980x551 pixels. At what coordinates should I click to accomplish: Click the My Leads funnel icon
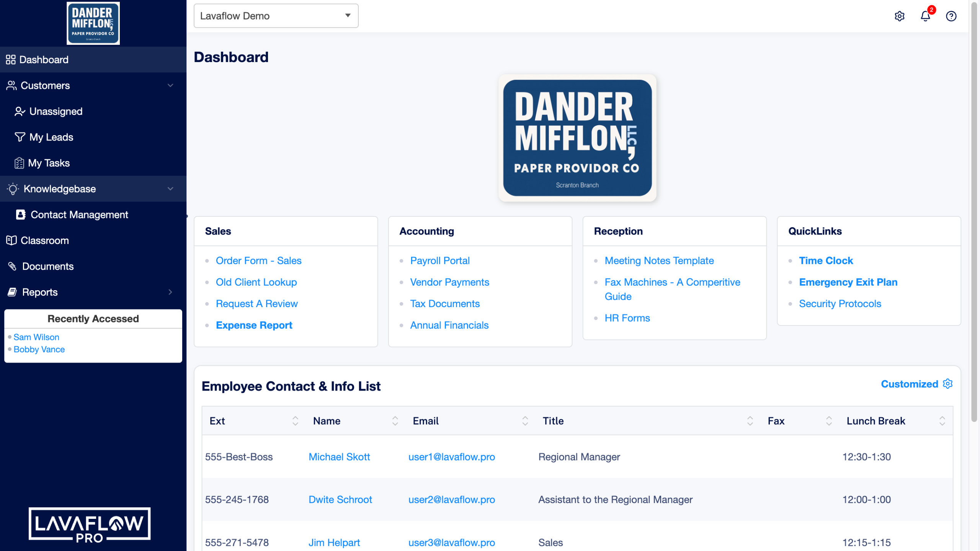(x=20, y=137)
